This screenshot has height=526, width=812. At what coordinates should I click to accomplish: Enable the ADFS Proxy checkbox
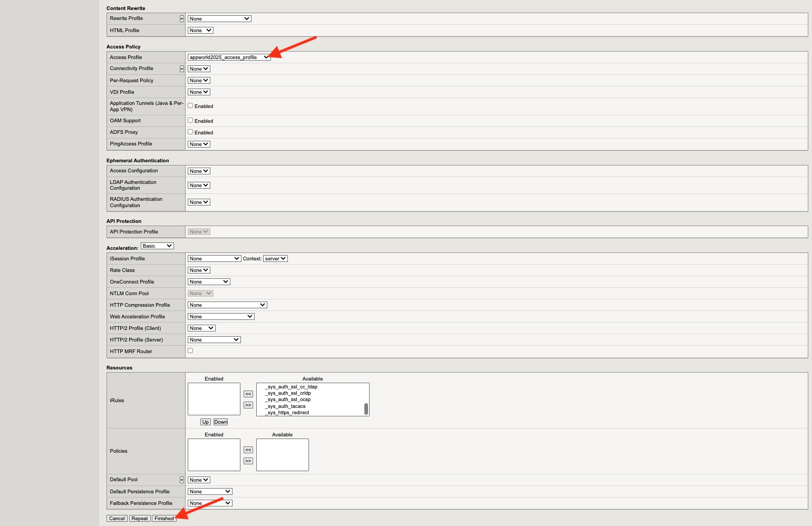pyautogui.click(x=190, y=132)
